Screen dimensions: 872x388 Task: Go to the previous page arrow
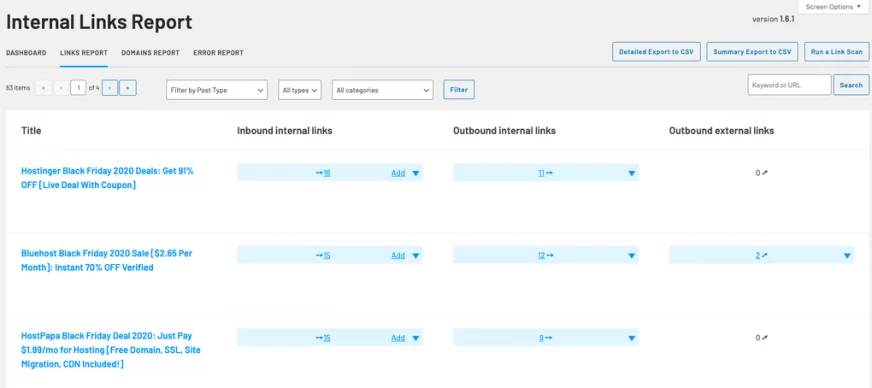(x=61, y=88)
